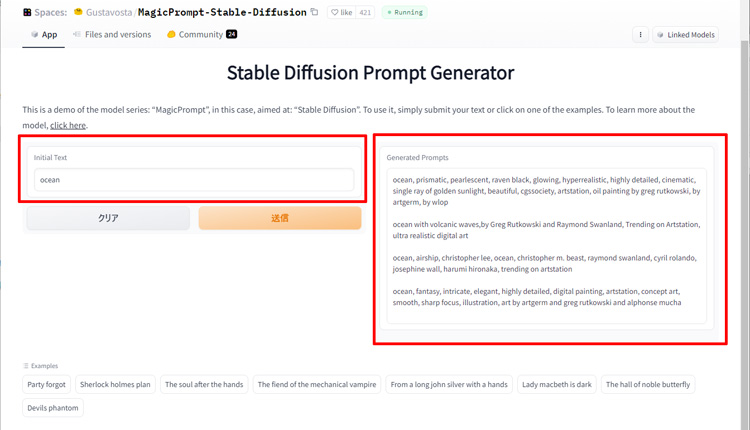Click the Hugging Face Spaces logo icon

(27, 12)
